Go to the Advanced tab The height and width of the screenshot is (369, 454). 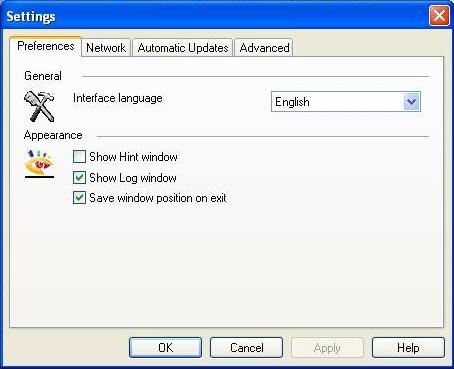click(264, 48)
